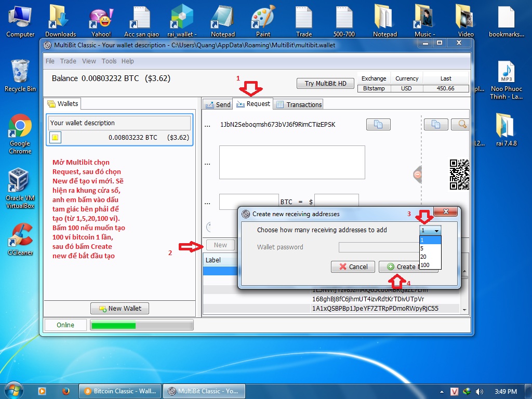Click the sync progress bar

[x=141, y=325]
